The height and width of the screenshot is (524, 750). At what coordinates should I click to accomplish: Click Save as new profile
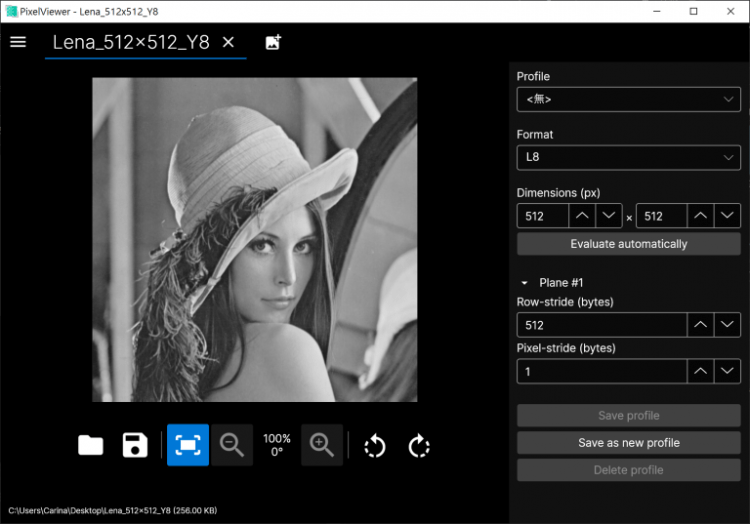[629, 443]
